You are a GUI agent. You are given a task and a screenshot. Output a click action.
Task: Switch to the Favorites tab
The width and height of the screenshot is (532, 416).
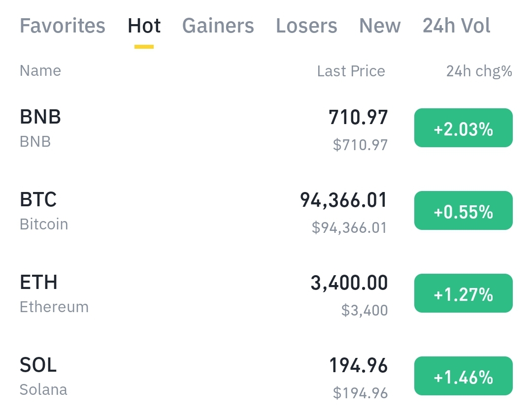pos(63,26)
